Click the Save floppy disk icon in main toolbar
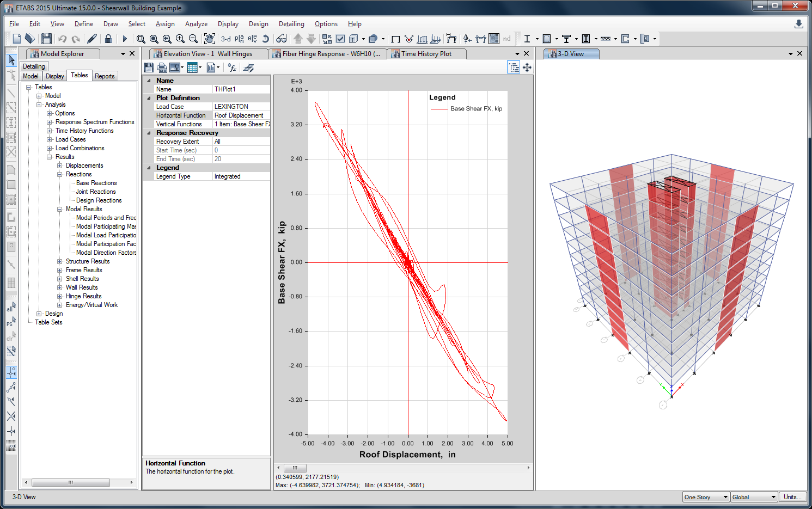The width and height of the screenshot is (812, 509). [46, 39]
